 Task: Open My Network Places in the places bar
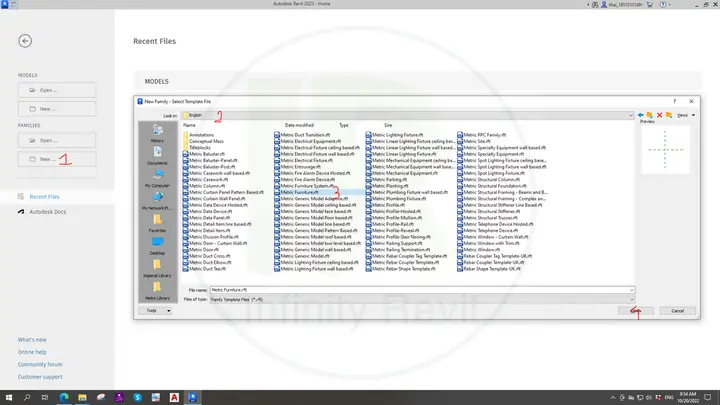click(157, 201)
